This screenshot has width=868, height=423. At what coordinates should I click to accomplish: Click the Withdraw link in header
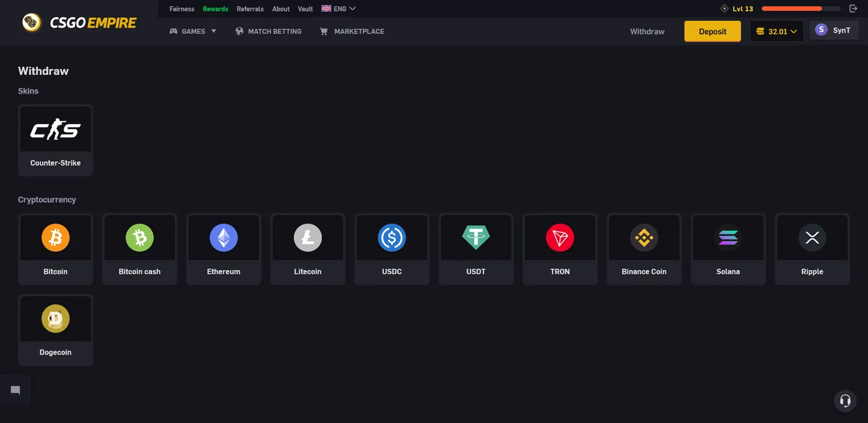(647, 32)
